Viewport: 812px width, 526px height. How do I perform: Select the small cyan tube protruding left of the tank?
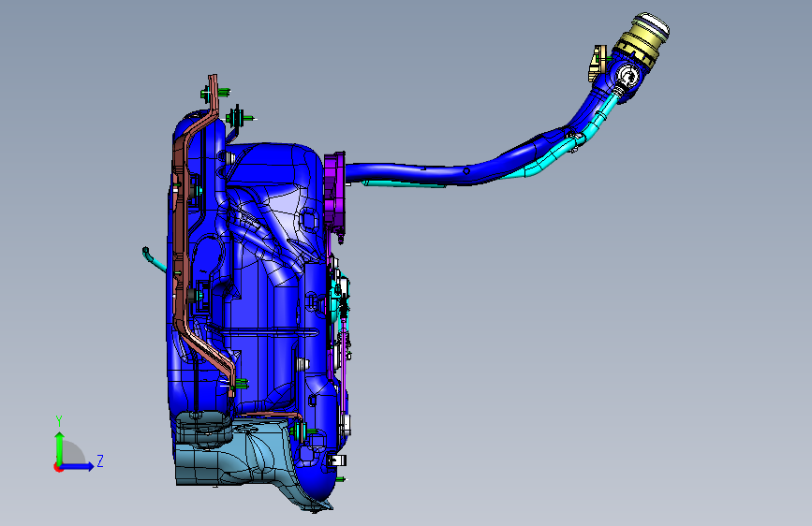point(154,259)
